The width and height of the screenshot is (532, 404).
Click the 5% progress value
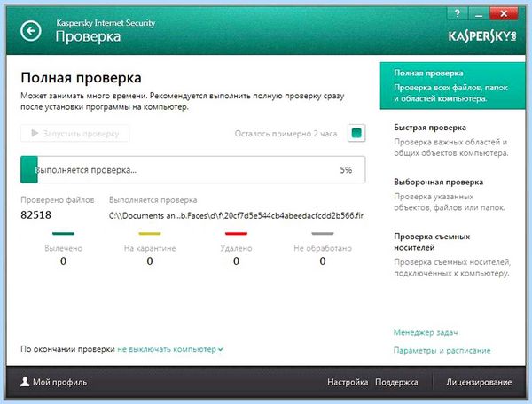(x=346, y=170)
